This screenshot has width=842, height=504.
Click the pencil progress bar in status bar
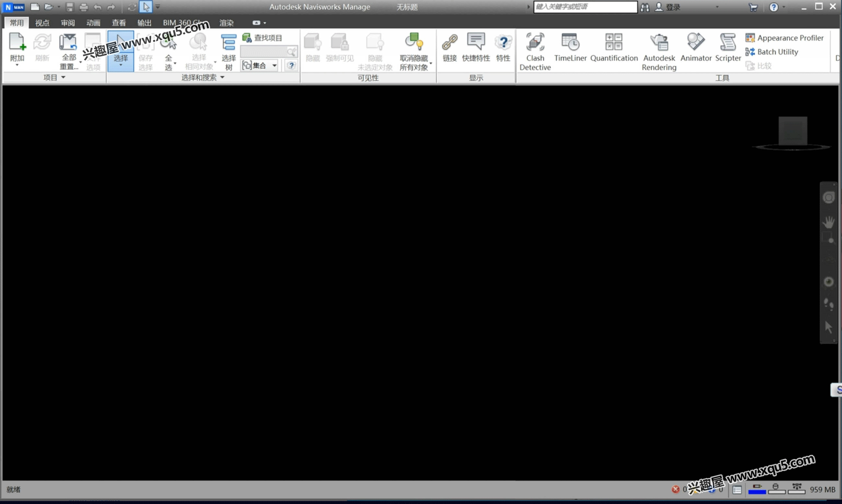point(757,489)
